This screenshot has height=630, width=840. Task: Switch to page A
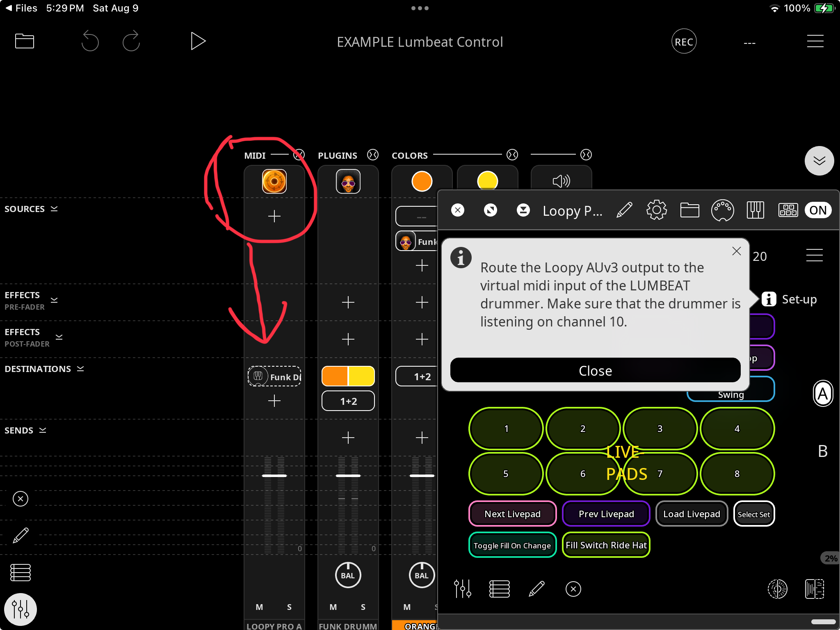click(x=823, y=394)
